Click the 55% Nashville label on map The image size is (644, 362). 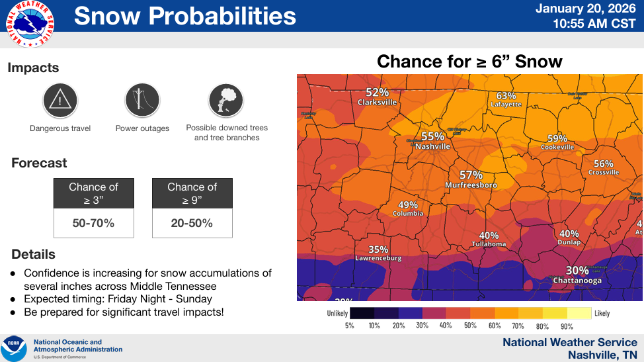432,140
